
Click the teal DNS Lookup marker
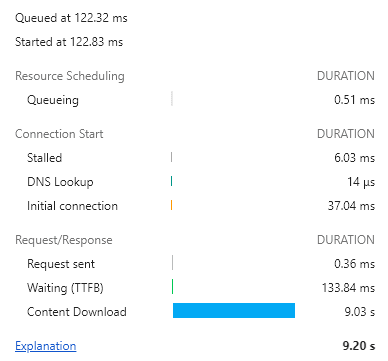point(171,181)
